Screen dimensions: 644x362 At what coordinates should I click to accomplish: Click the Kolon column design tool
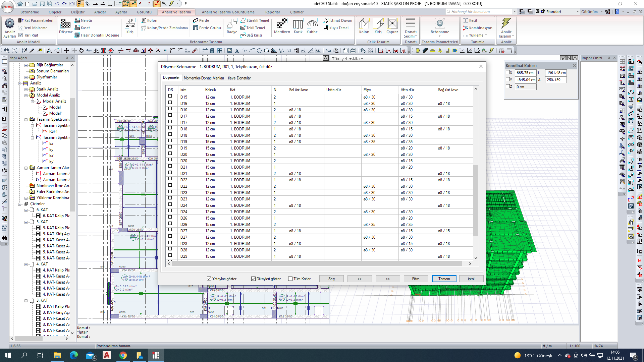(149, 20)
